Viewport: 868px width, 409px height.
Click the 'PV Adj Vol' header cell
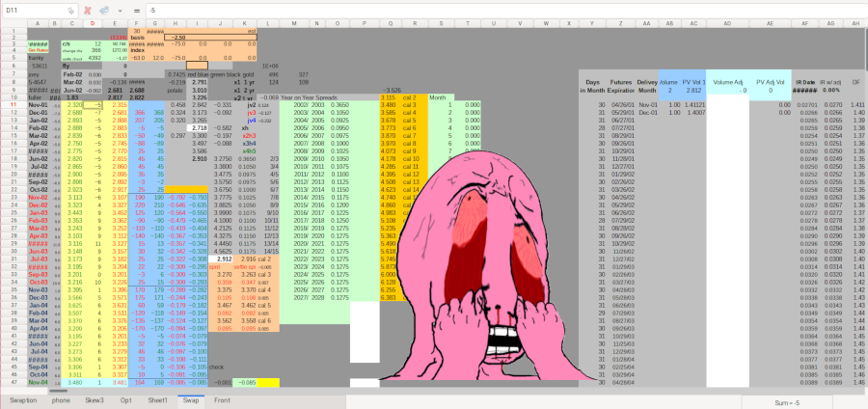770,82
